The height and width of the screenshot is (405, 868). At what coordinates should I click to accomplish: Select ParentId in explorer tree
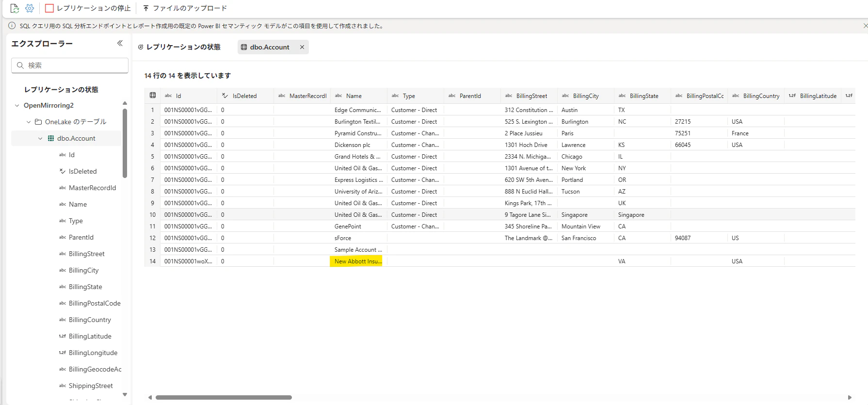[81, 237]
